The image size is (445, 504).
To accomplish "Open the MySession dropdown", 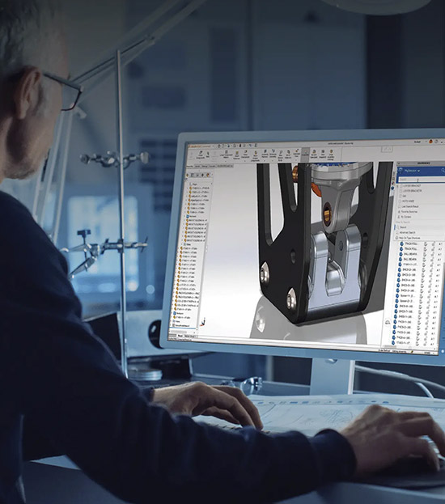I will (412, 171).
